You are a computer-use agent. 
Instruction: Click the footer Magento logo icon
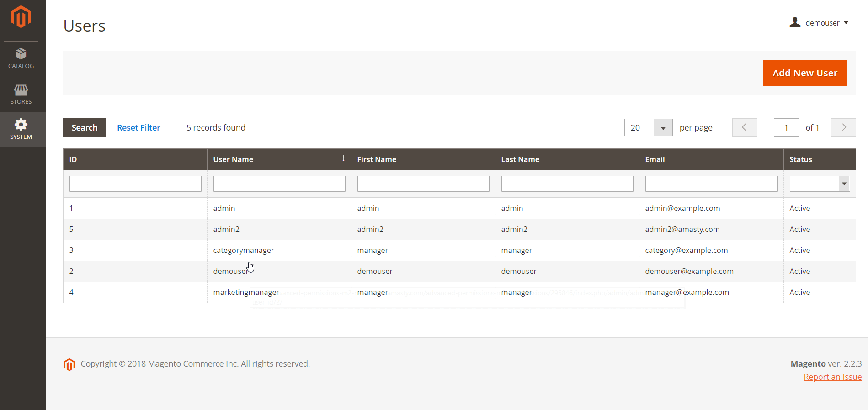pos(69,364)
